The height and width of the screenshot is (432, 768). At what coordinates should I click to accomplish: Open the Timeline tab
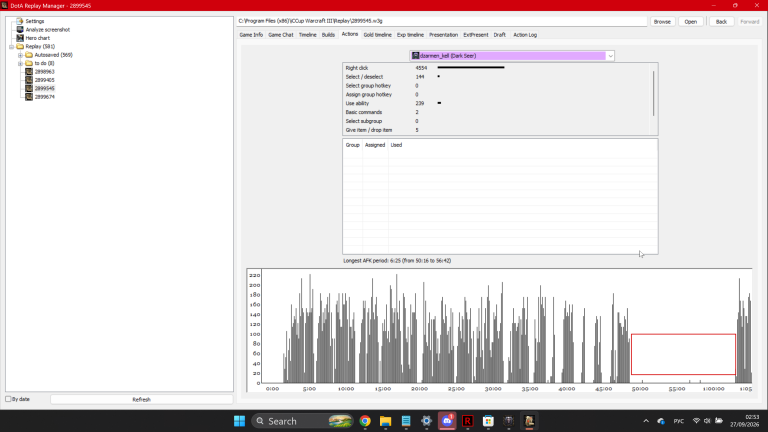(308, 35)
